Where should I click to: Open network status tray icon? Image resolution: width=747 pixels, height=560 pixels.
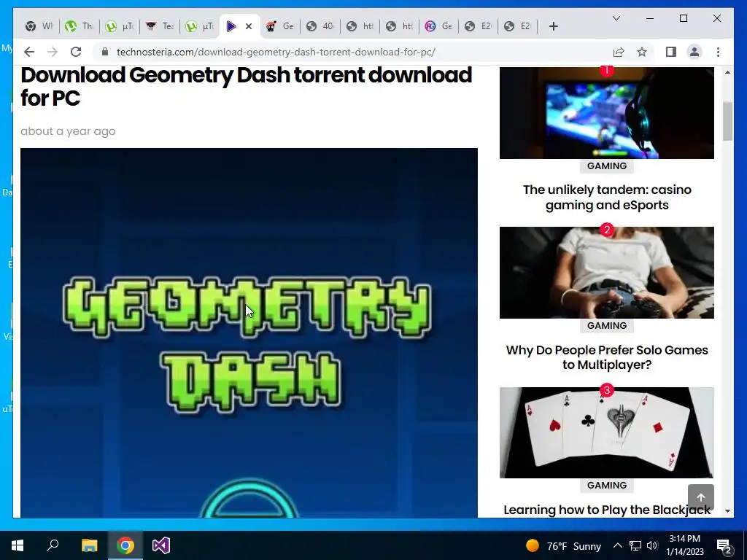635,545
